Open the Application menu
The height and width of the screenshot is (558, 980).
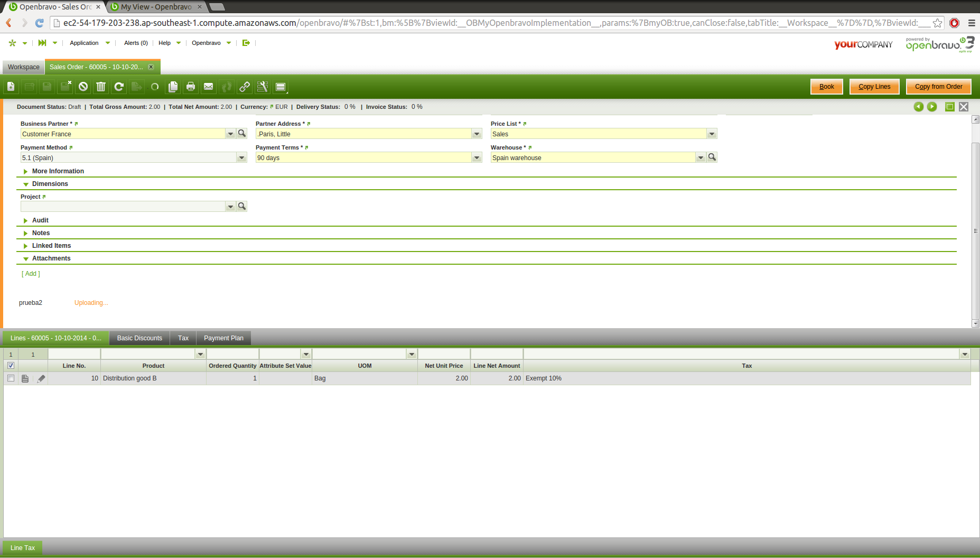tap(85, 43)
